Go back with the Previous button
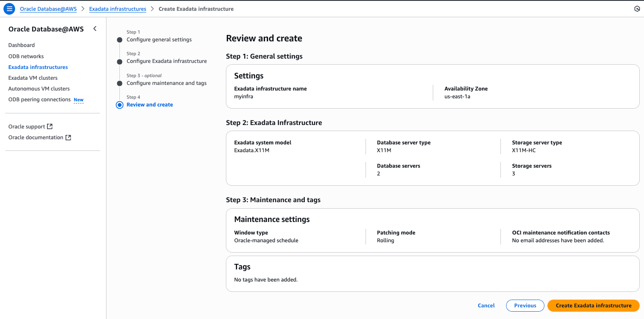Screen dimensions: 644x319 [x=525, y=306]
